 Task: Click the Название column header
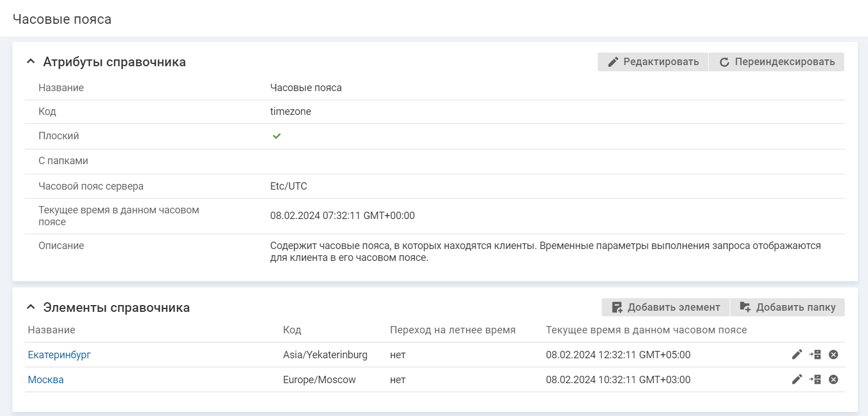tap(52, 330)
